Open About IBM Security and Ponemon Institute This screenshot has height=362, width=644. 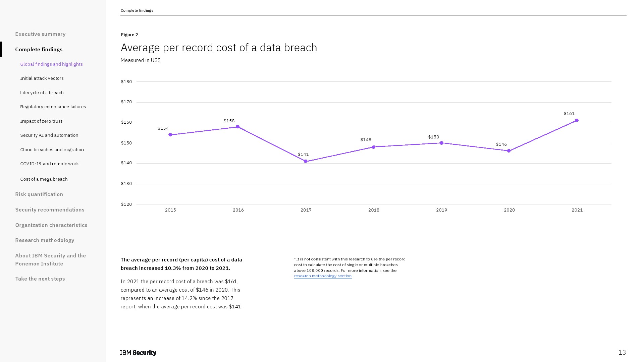point(50,260)
